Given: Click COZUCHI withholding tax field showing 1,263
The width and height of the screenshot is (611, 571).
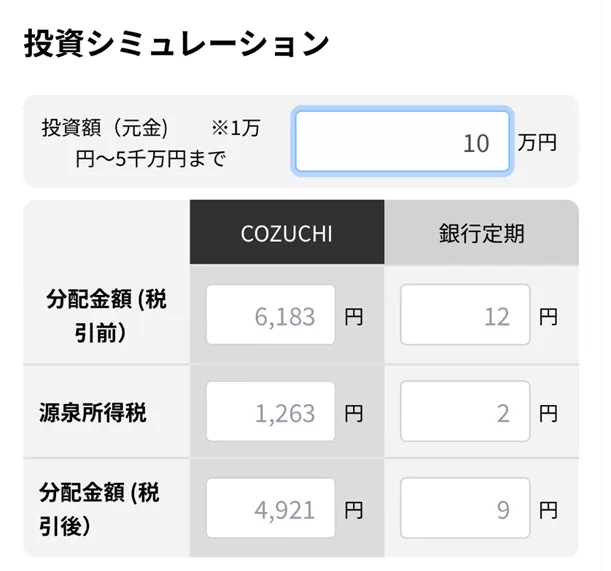Looking at the screenshot, I should [x=271, y=412].
